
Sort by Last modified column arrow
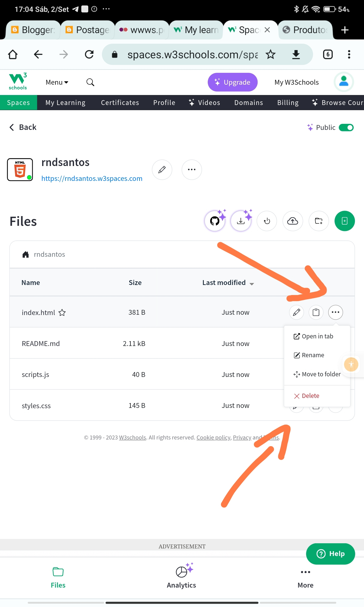[x=251, y=283]
